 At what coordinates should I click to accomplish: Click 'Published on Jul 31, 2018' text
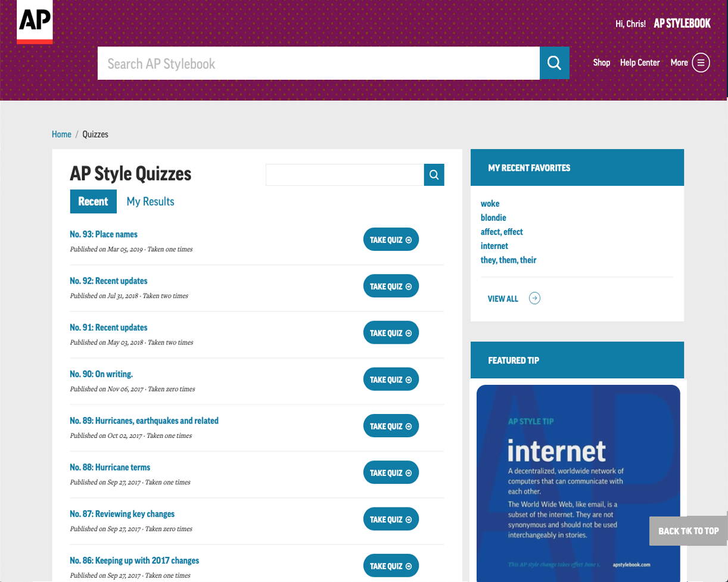104,295
